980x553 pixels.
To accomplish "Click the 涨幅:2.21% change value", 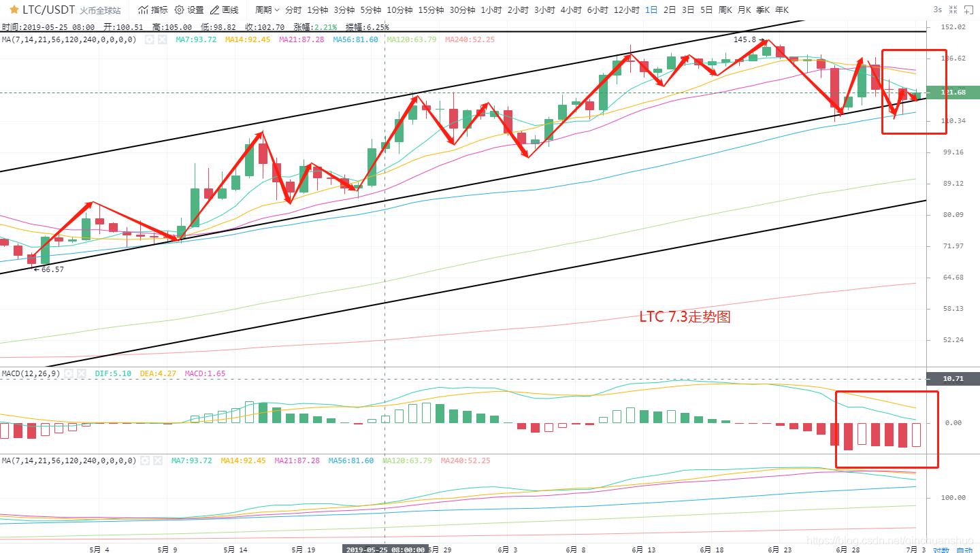I will (314, 27).
